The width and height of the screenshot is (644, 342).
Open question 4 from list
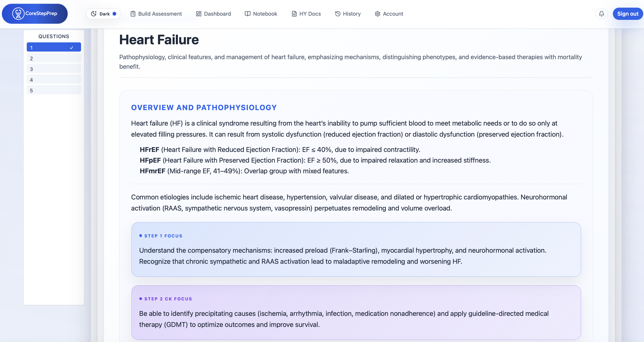(x=54, y=79)
